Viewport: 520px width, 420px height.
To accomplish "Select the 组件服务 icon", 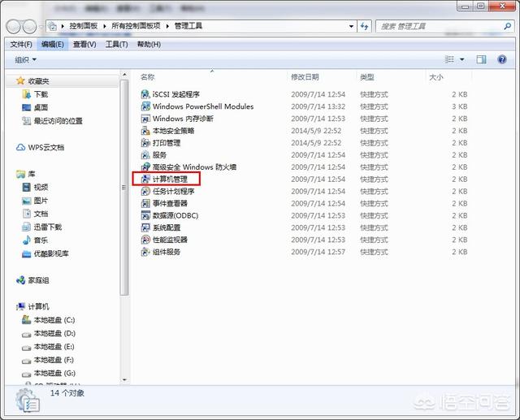I will coord(145,252).
